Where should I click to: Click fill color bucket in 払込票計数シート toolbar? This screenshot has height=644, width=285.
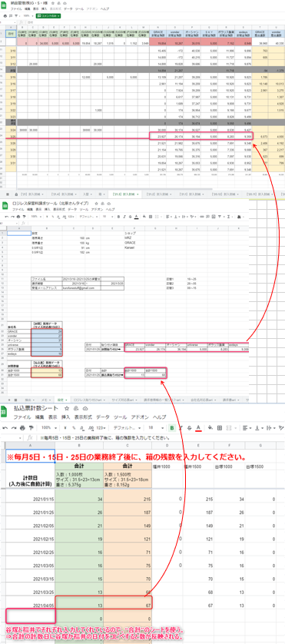point(210,427)
